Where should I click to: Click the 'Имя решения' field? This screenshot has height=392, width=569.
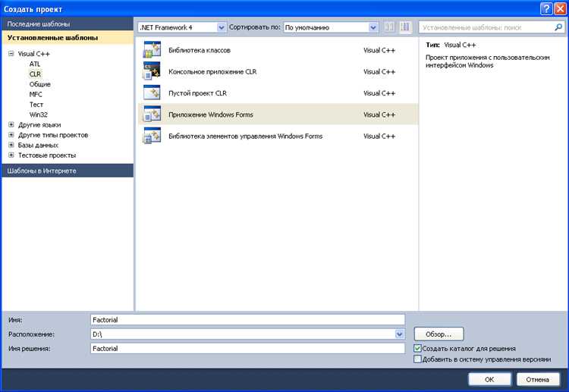(247, 349)
